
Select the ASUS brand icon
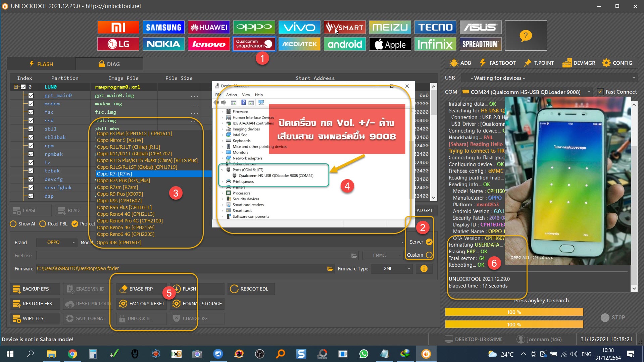(x=481, y=27)
